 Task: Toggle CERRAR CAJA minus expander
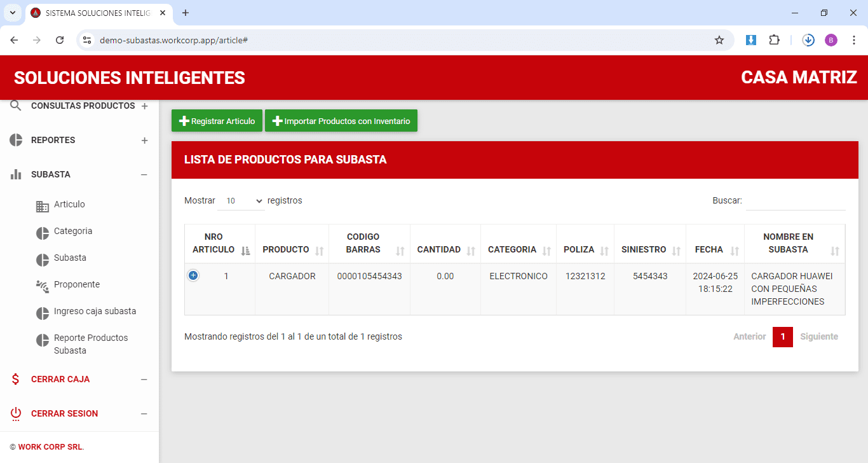click(x=144, y=380)
